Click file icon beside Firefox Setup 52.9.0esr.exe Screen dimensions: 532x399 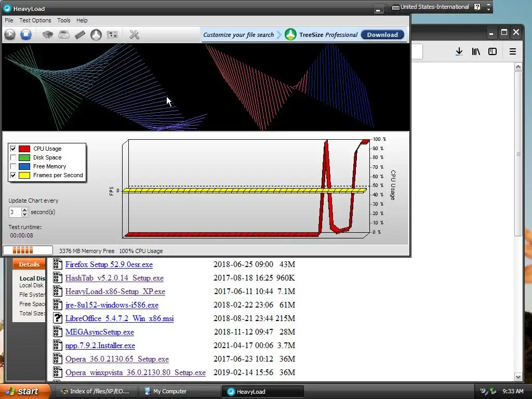coord(58,264)
